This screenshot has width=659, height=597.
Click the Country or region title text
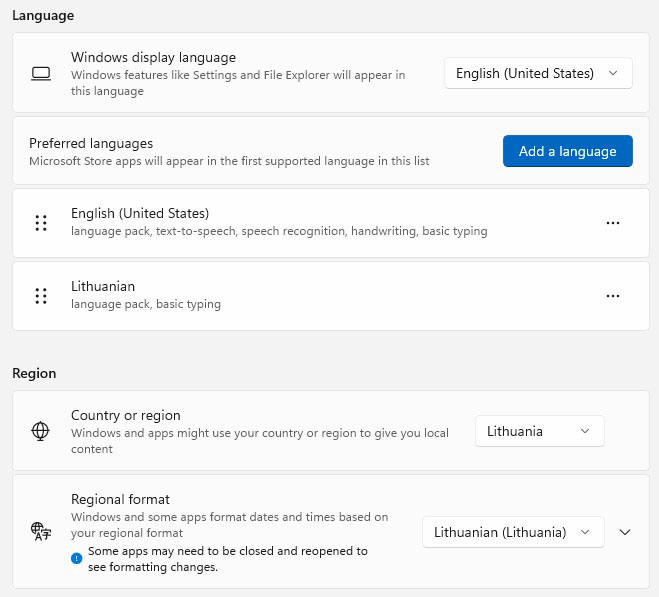(x=126, y=415)
